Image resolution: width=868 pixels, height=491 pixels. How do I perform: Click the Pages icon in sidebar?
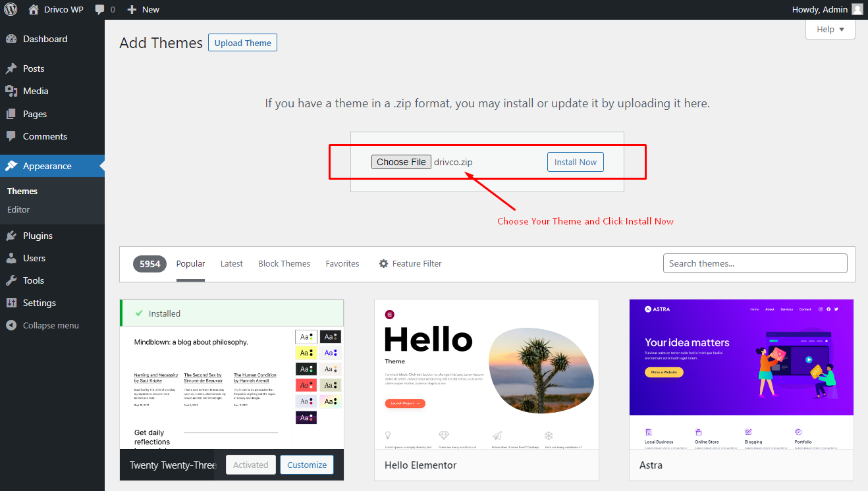(11, 114)
